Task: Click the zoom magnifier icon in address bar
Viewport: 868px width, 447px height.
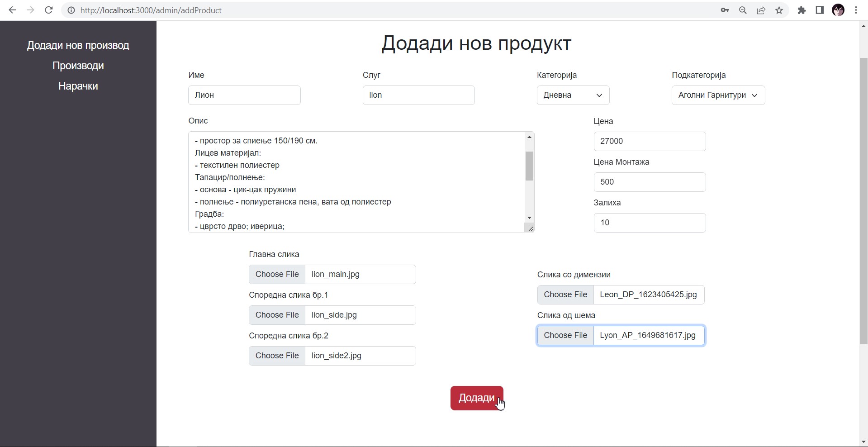Action: pos(743,10)
